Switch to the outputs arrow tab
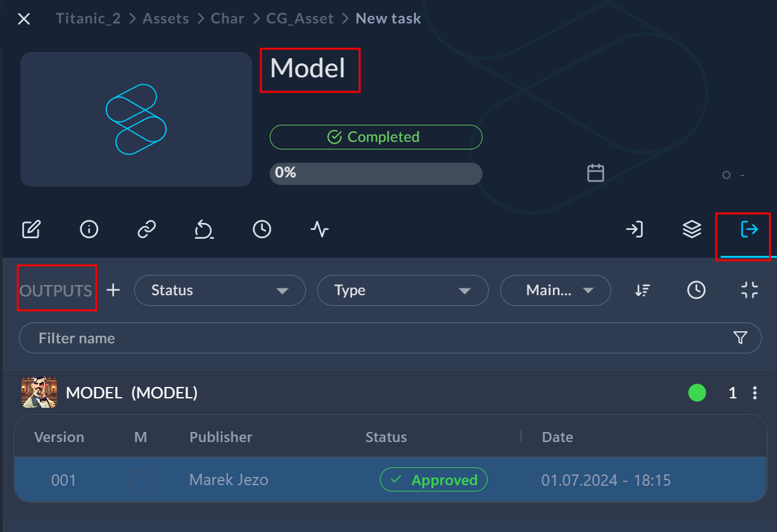 point(749,229)
